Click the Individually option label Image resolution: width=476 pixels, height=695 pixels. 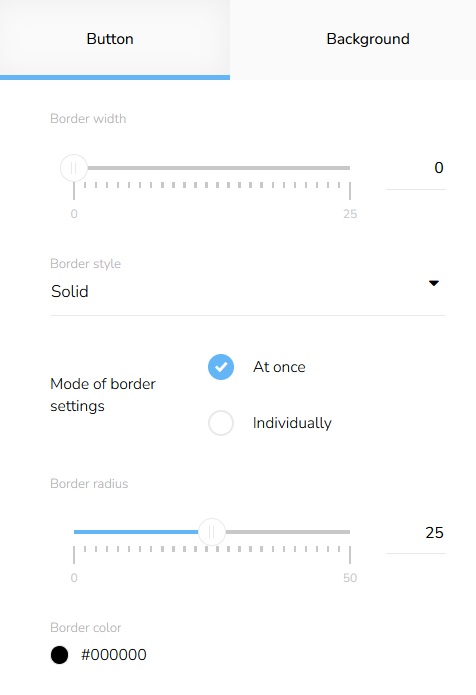[x=292, y=423]
